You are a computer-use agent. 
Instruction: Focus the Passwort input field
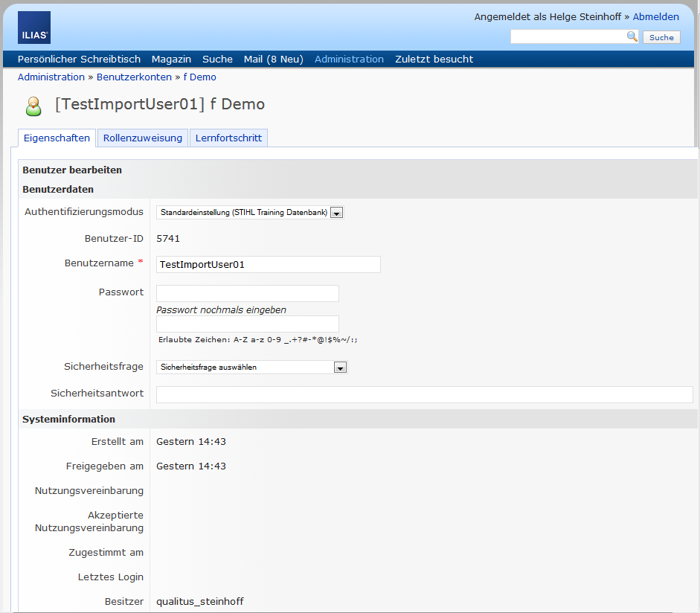point(247,293)
